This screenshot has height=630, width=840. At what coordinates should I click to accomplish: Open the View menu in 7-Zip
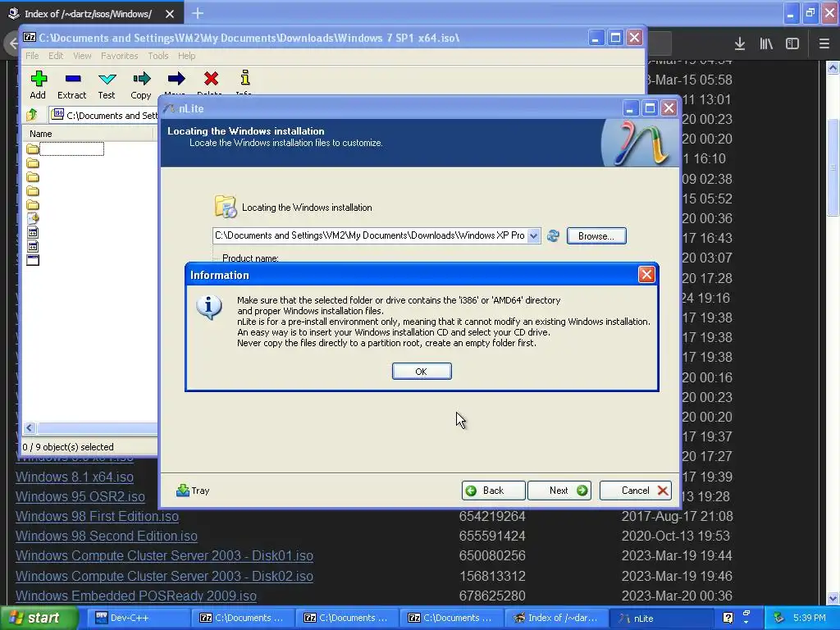point(82,56)
